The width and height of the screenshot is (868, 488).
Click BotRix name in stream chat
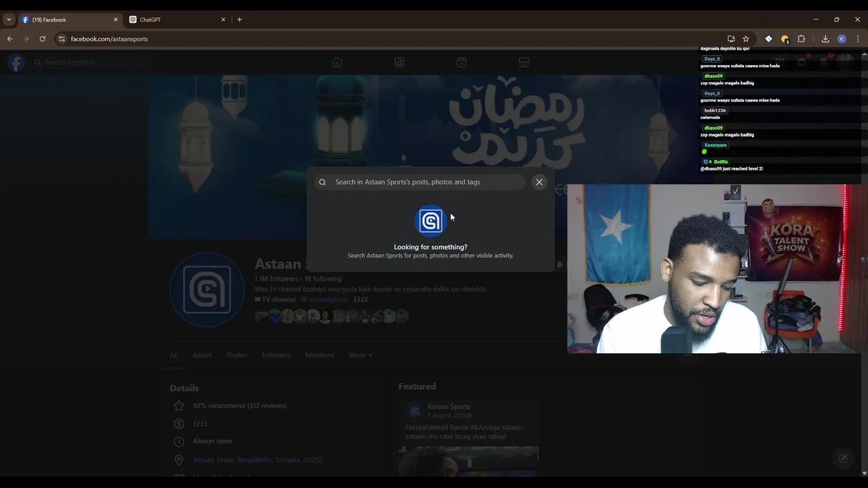click(x=721, y=162)
